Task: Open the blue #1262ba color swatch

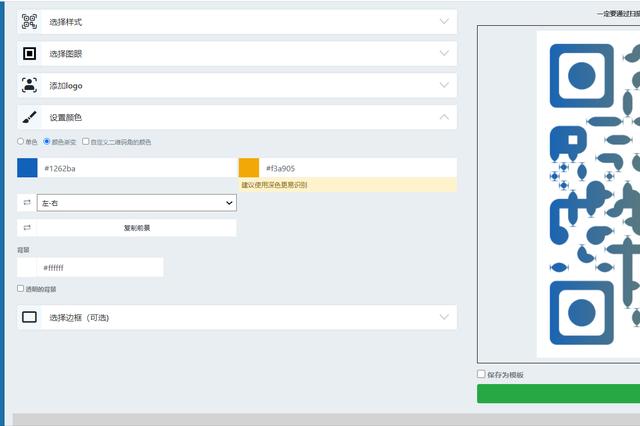Action: point(27,168)
